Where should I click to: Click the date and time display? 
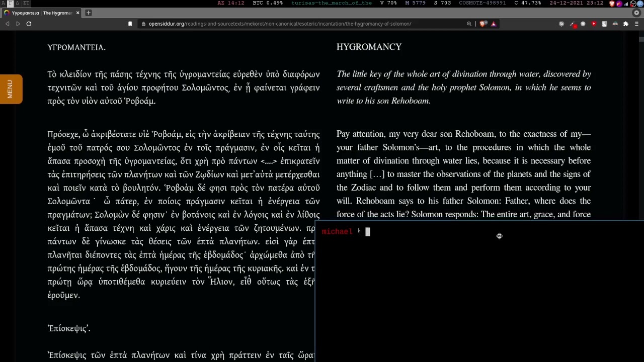(577, 3)
